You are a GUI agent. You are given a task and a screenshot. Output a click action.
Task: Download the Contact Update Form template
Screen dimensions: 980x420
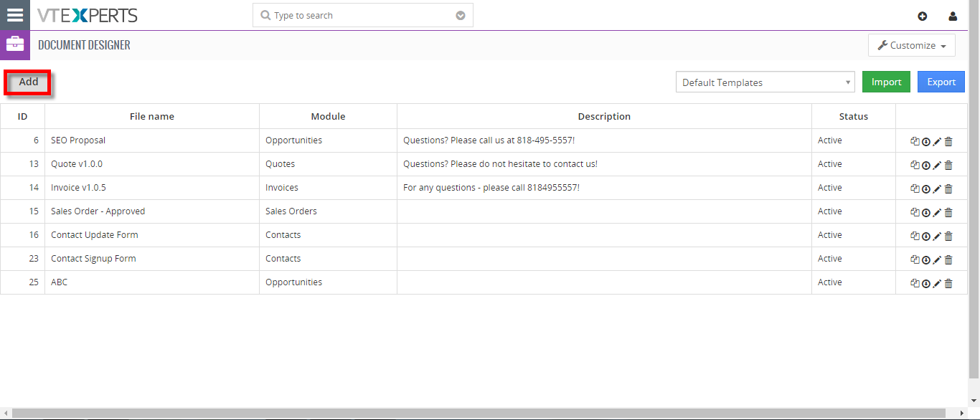[925, 237]
